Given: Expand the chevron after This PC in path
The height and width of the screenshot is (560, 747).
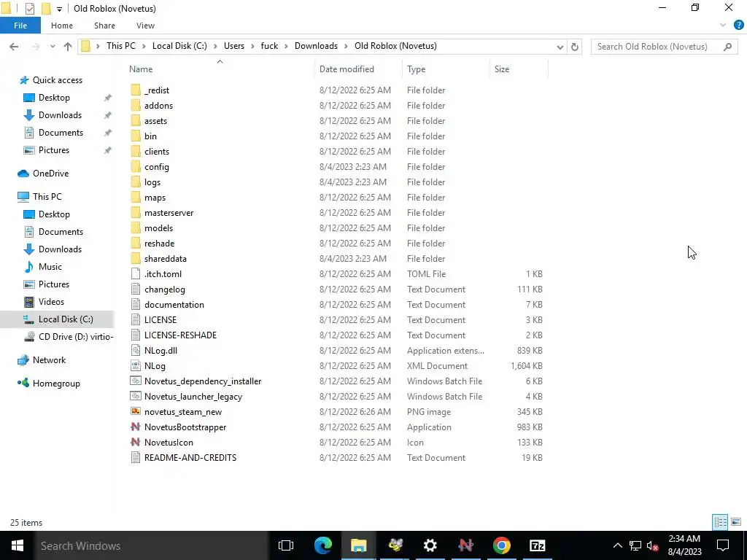Looking at the screenshot, I should [144, 46].
